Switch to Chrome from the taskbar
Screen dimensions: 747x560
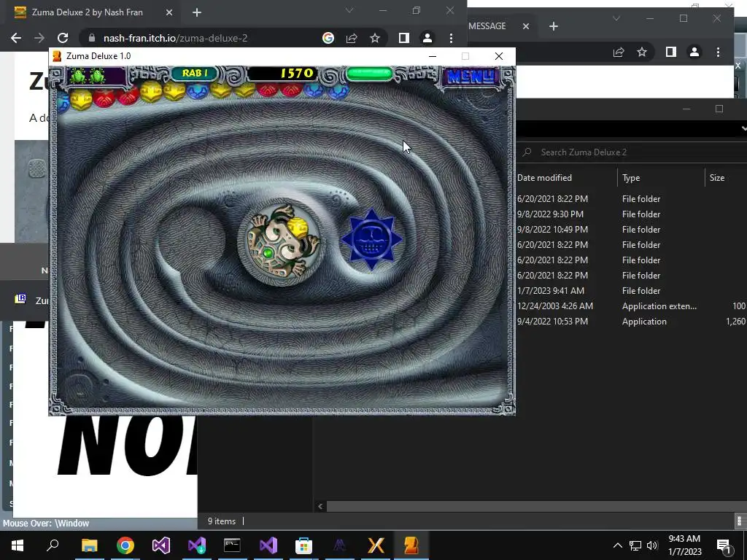click(x=125, y=545)
